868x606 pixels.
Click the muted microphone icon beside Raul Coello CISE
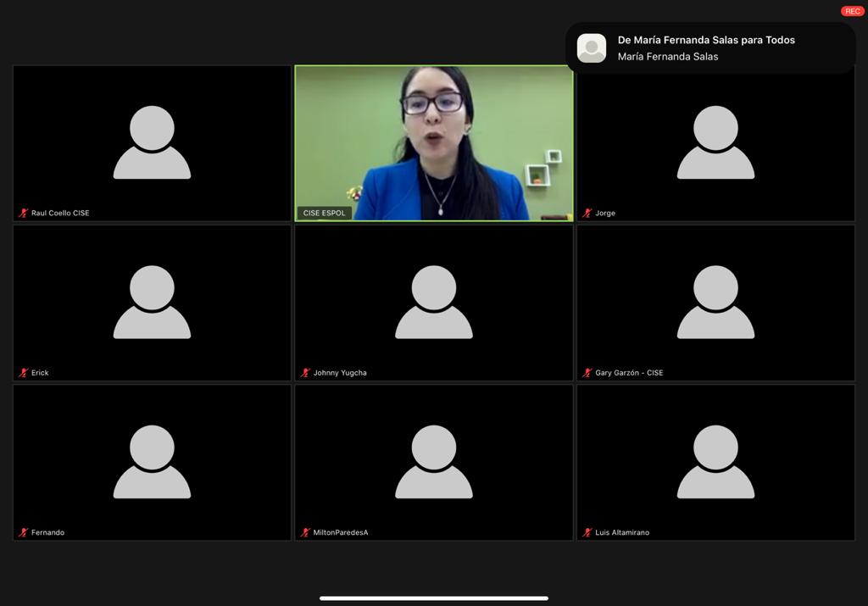23,213
